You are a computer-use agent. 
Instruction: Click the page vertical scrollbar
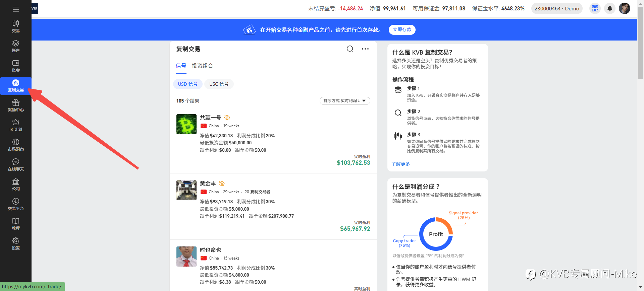coord(640,44)
